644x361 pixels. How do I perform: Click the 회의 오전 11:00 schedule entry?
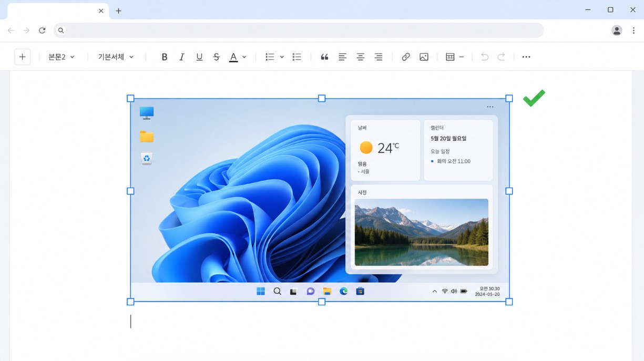(453, 161)
